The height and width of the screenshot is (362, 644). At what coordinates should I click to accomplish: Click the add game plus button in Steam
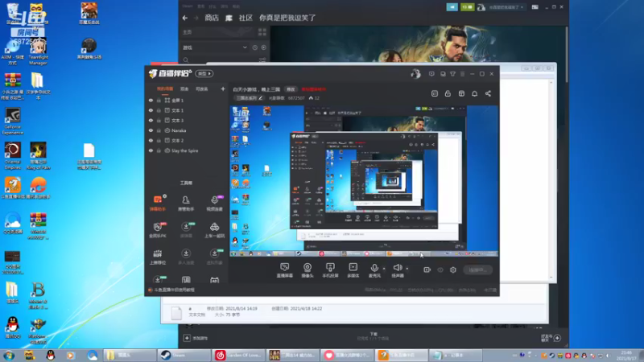[x=187, y=338]
